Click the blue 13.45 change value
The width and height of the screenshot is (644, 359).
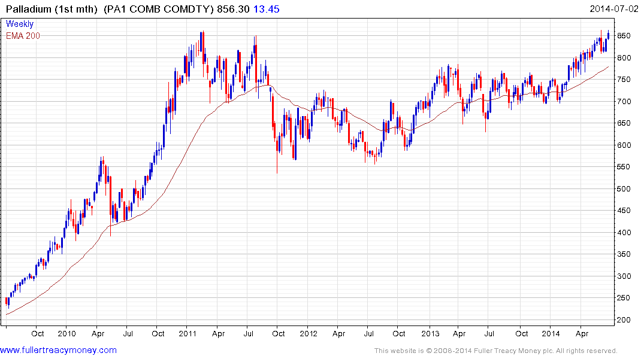(x=266, y=9)
